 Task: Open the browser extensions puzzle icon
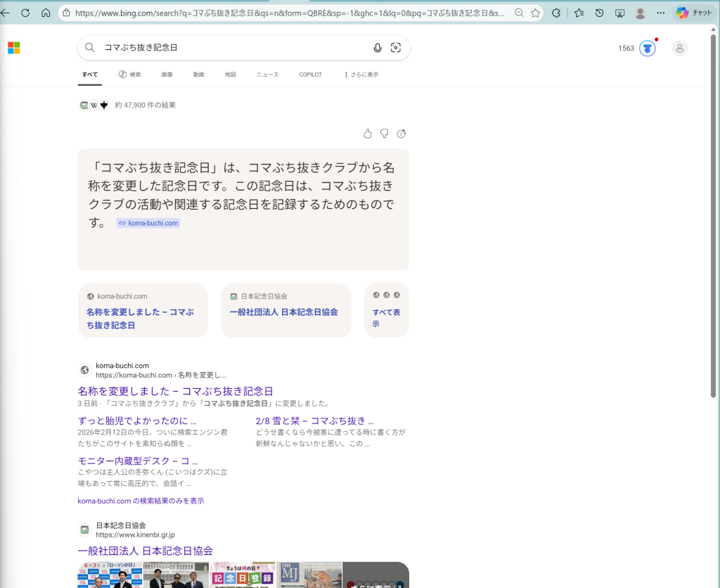coord(556,13)
